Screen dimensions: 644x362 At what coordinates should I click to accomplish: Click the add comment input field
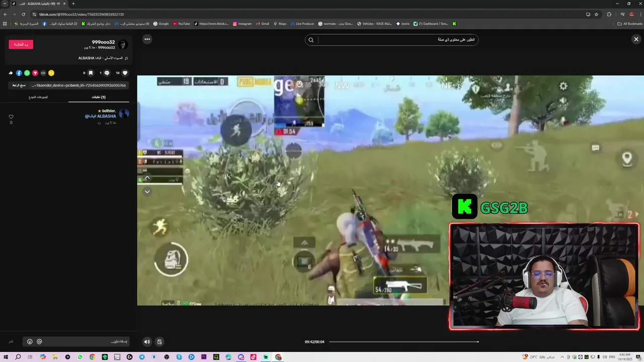pos(75,342)
